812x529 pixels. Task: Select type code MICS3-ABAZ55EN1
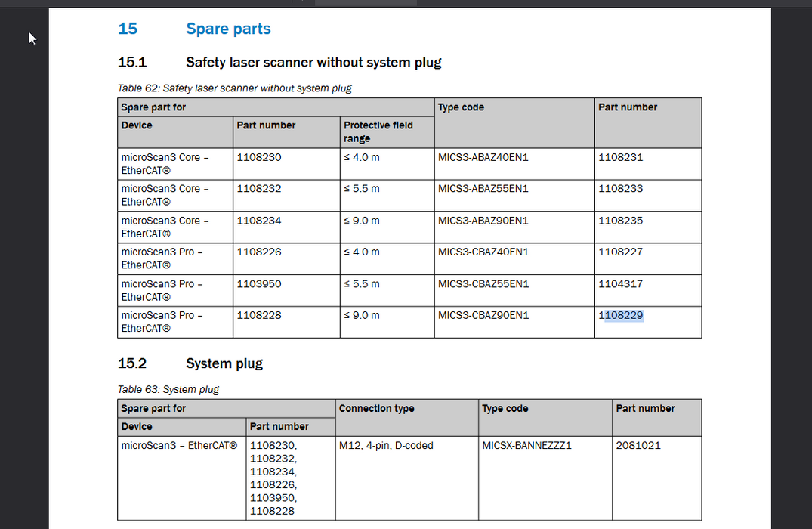(483, 189)
